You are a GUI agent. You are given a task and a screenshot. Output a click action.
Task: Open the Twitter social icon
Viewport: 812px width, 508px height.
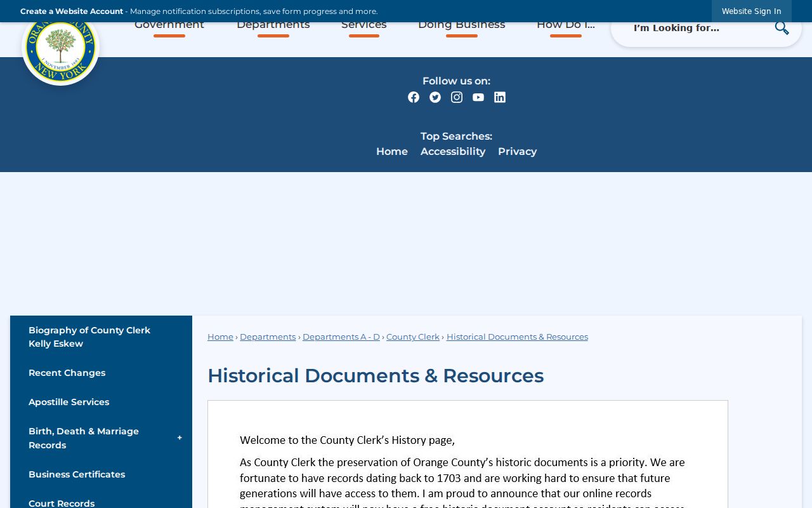pyautogui.click(x=435, y=97)
